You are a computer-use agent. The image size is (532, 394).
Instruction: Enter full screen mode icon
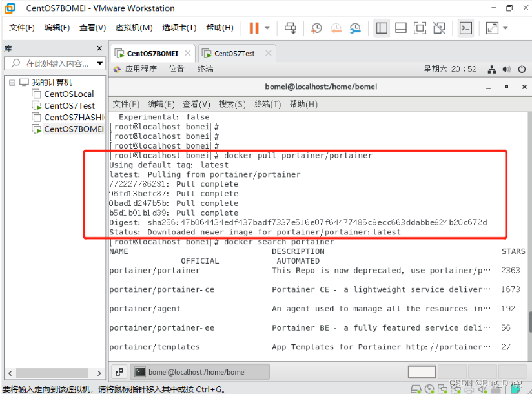click(420, 28)
